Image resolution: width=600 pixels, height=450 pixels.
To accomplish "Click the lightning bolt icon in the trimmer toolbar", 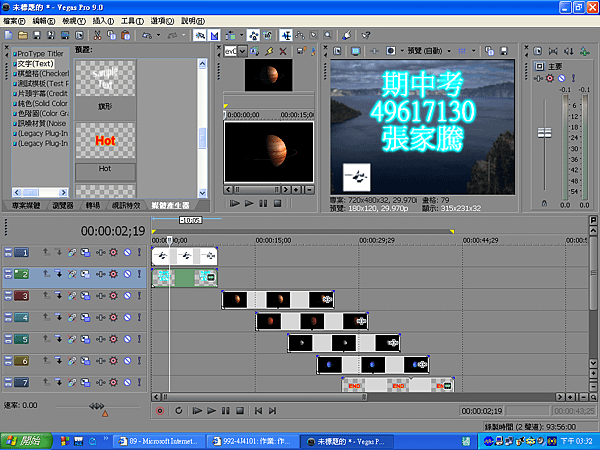I will tap(269, 51).
